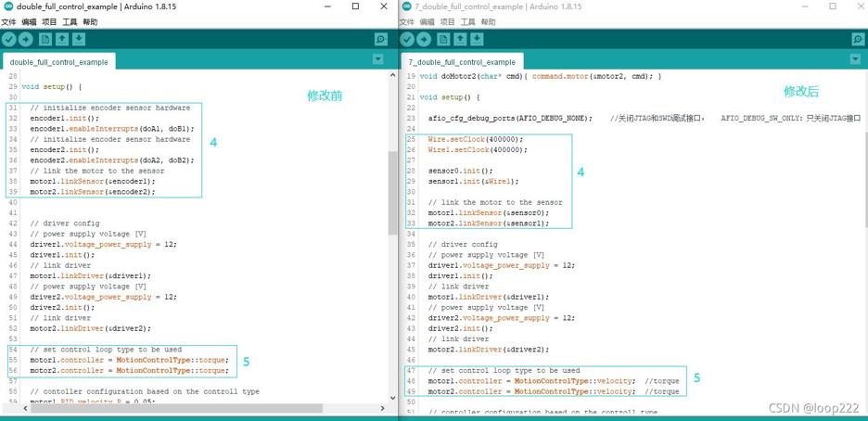Open 帮助 menu in right Arduino window
This screenshot has width=868, height=421.
tap(488, 22)
